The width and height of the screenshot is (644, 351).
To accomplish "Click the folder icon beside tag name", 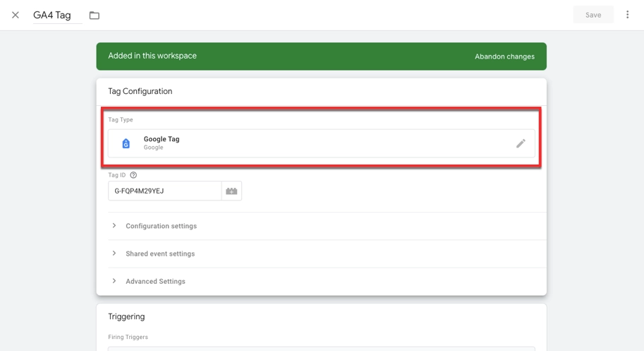I will (x=95, y=16).
